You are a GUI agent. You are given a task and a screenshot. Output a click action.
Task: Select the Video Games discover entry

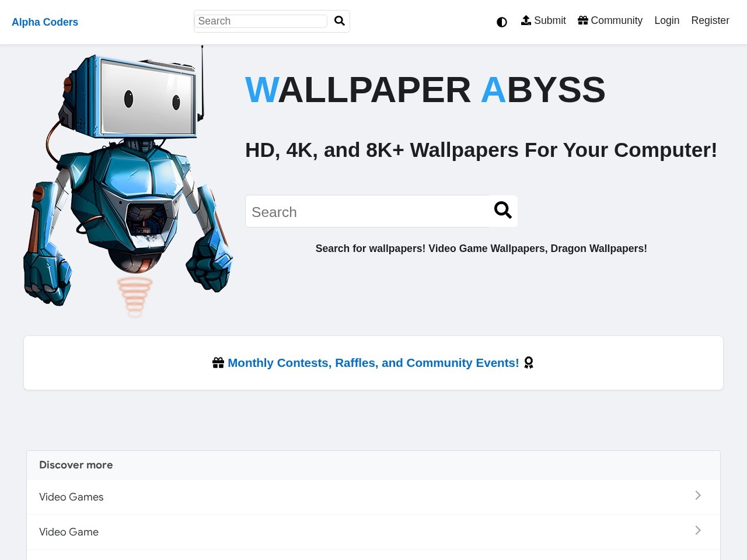point(71,496)
